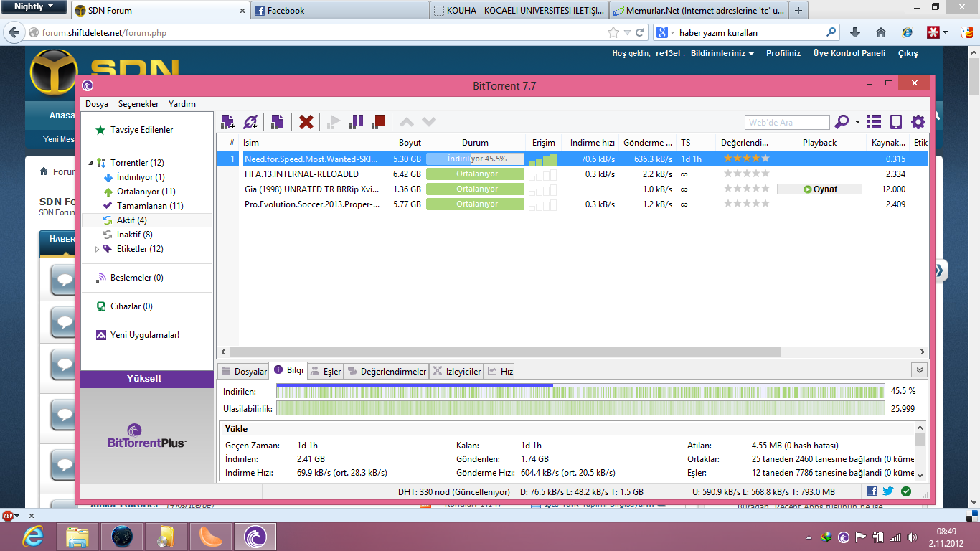
Task: Open the Dosya menu
Action: coord(97,104)
